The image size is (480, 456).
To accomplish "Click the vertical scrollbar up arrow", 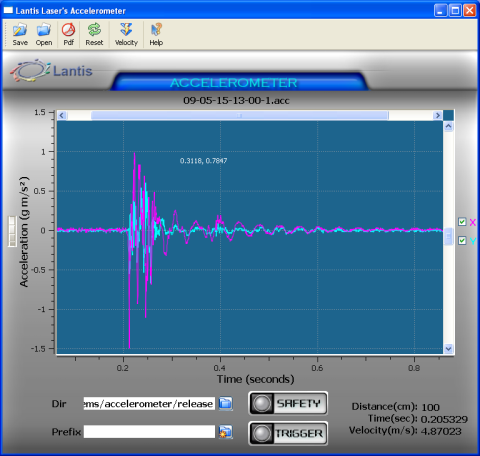I will pyautogui.click(x=448, y=126).
